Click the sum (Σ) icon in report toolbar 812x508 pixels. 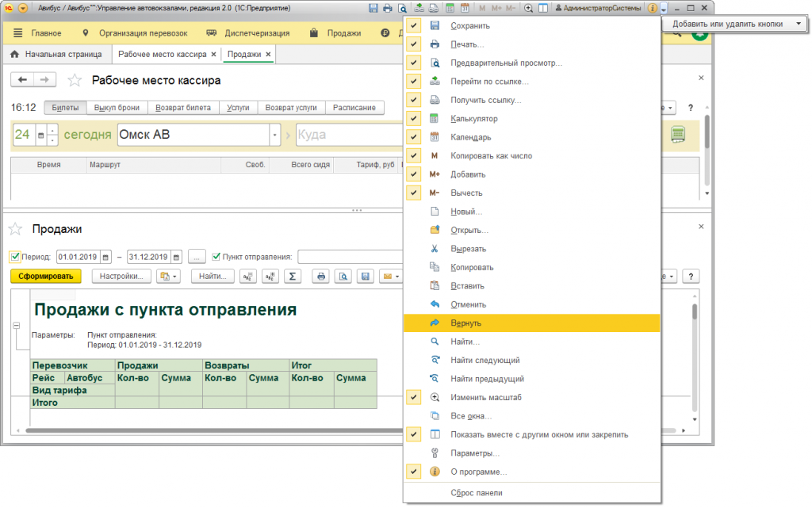tap(293, 277)
